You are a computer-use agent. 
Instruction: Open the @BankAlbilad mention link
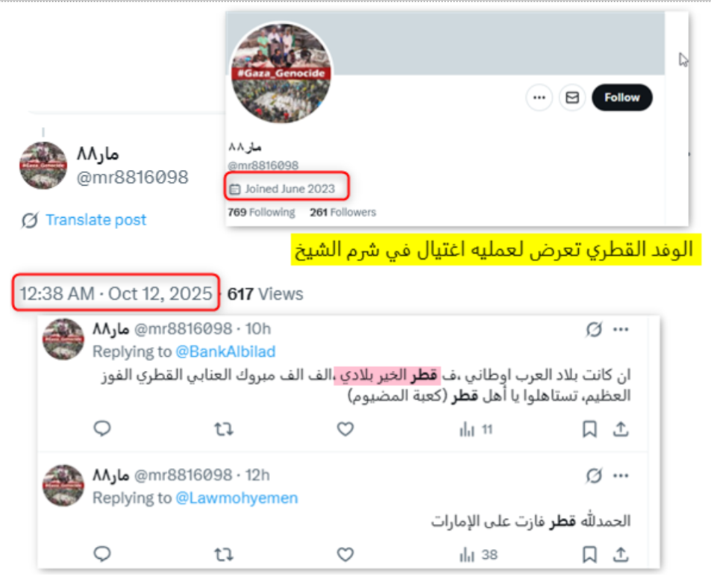point(225,351)
